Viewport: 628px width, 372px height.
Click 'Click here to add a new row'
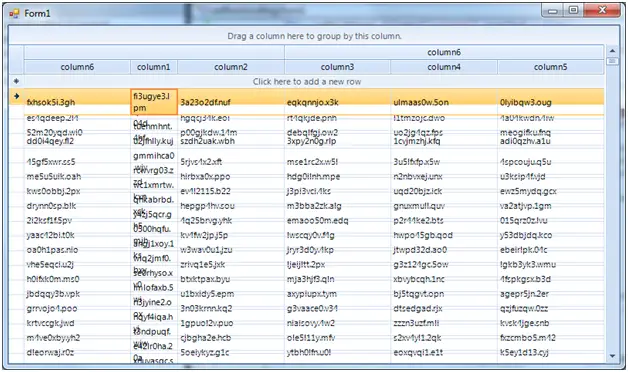[x=307, y=82]
